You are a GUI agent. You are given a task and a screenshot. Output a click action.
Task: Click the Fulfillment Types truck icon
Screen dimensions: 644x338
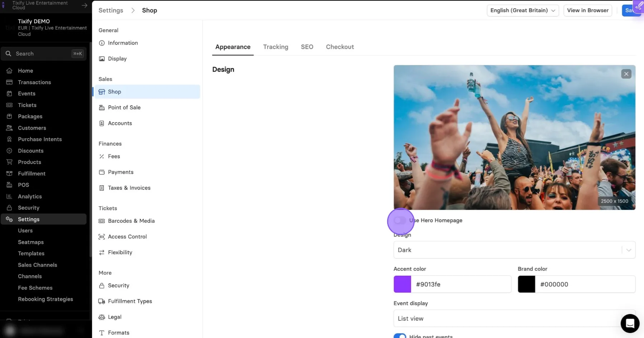click(102, 301)
